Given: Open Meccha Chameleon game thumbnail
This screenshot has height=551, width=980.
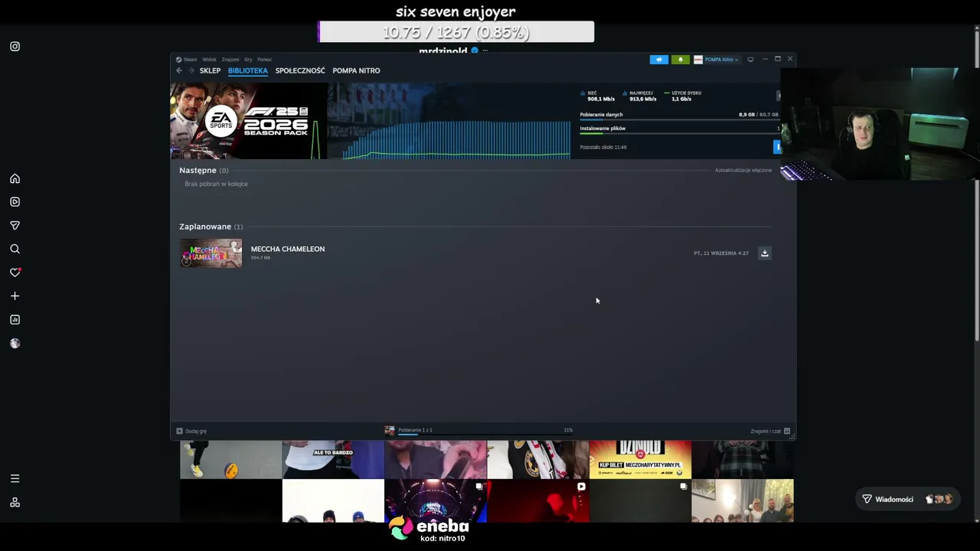Looking at the screenshot, I should tap(211, 253).
